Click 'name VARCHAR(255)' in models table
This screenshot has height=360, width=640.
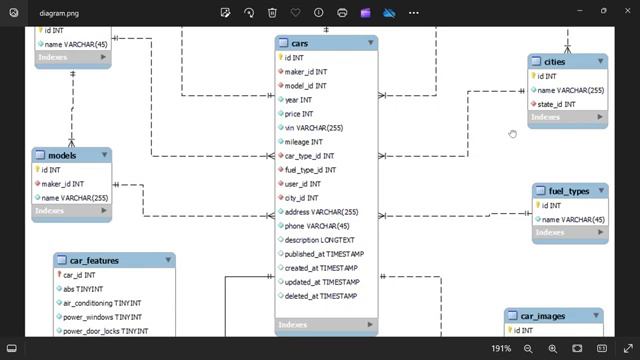click(75, 198)
